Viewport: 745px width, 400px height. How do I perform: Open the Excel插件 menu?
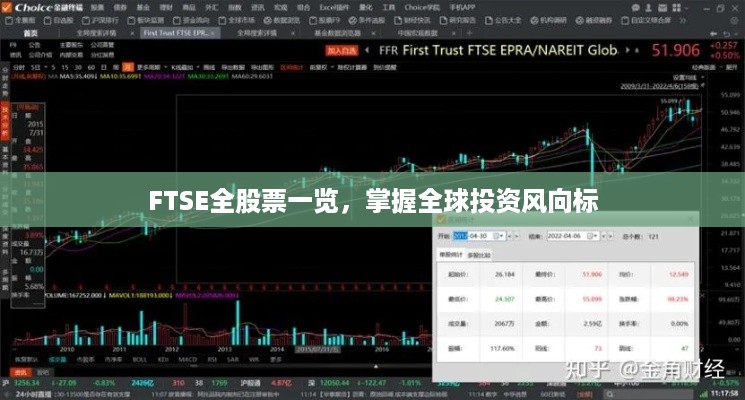[334, 8]
